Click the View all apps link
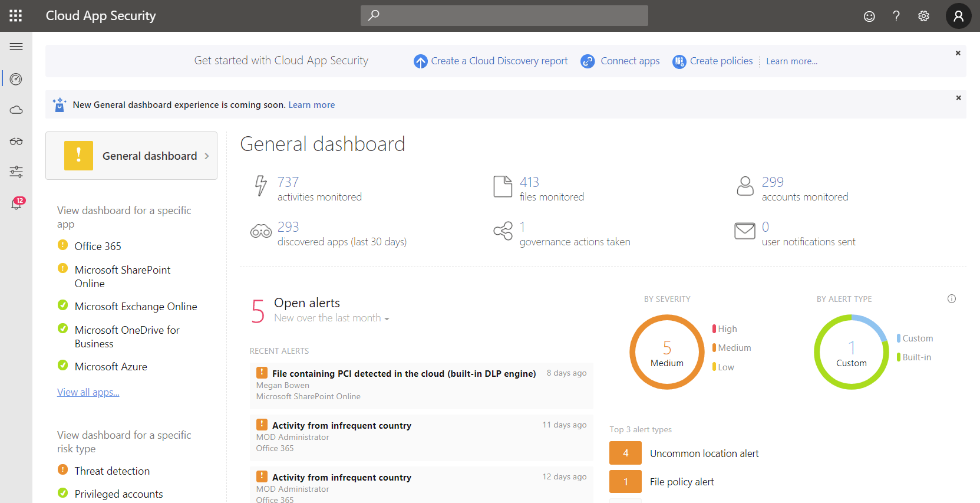The image size is (980, 503). 88,392
